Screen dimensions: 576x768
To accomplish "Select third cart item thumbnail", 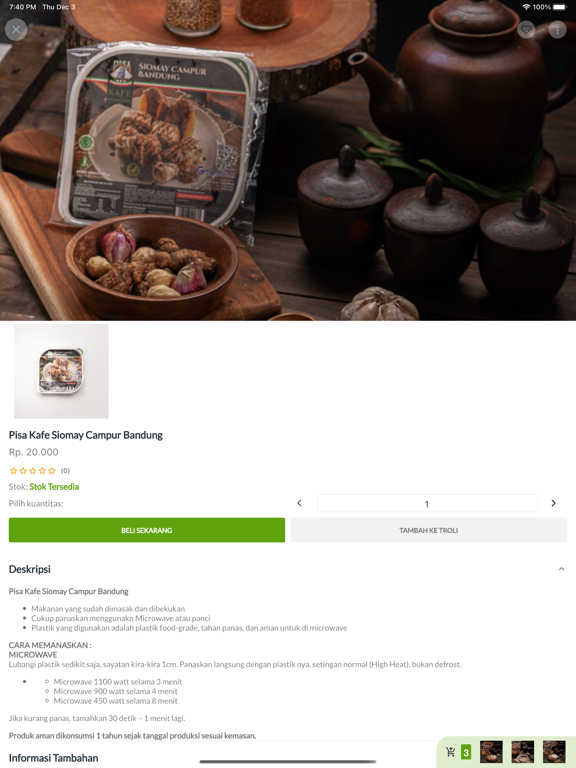I will pos(554,752).
